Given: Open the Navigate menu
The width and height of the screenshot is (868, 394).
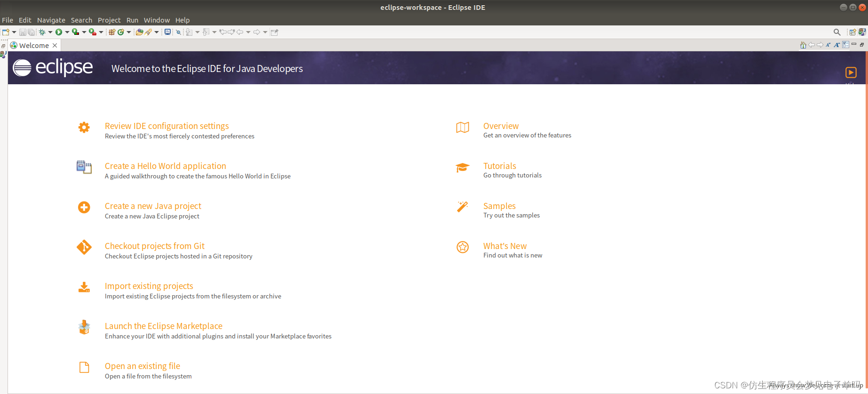Looking at the screenshot, I should pos(51,20).
